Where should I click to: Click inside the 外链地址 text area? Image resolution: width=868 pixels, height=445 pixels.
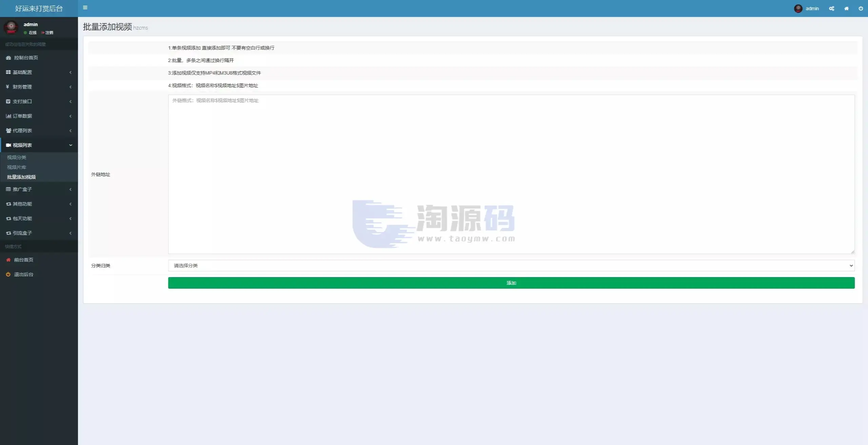point(511,174)
